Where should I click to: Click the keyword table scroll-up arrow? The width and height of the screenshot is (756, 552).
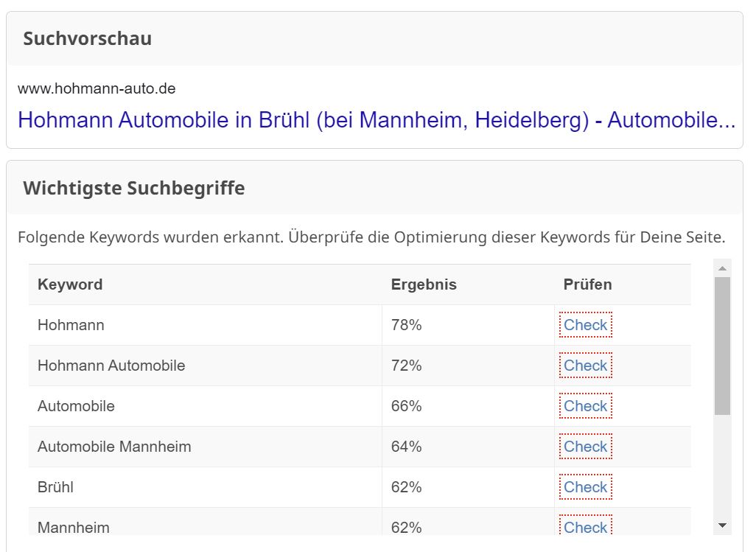[722, 268]
